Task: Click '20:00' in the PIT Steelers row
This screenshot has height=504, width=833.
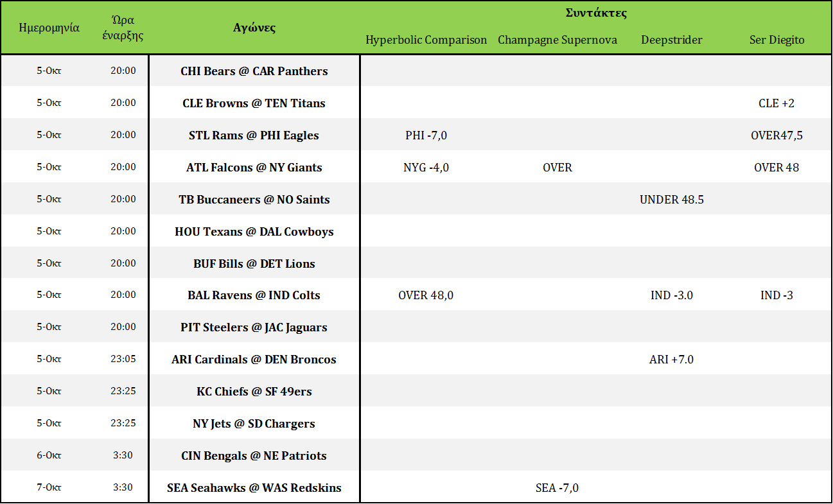Action: click(x=123, y=327)
